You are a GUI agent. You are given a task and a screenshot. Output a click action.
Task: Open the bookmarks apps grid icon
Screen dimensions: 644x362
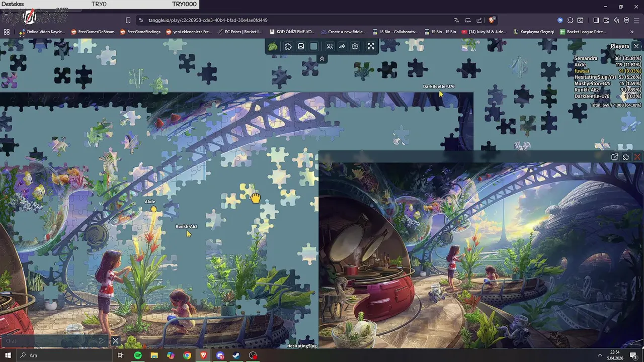point(7,32)
